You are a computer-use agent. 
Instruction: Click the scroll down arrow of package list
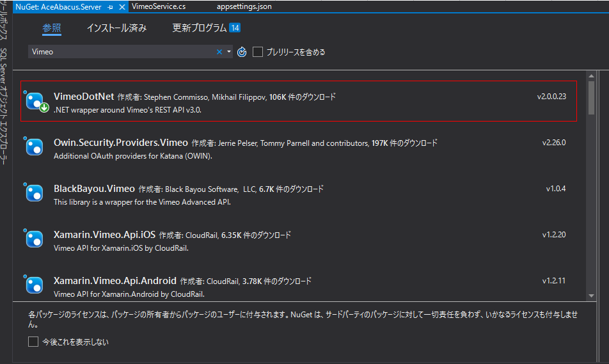[x=591, y=296]
